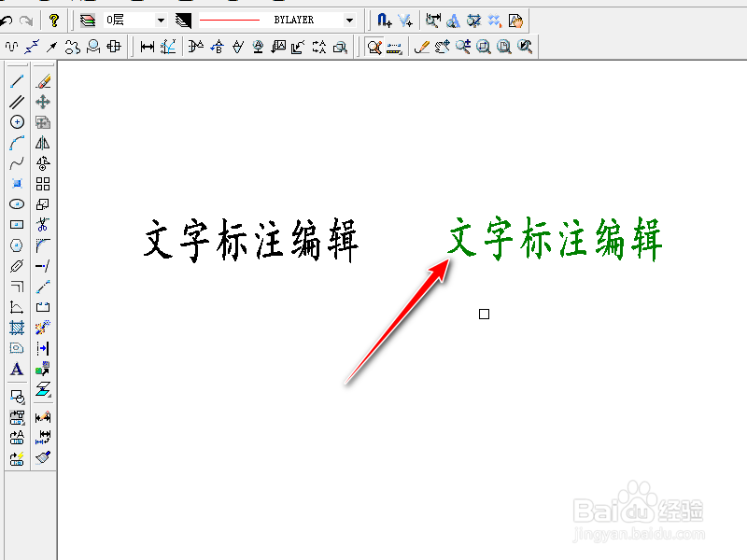The width and height of the screenshot is (747, 560).
Task: Select the arrow drawing tool
Action: pyautogui.click(x=52, y=47)
